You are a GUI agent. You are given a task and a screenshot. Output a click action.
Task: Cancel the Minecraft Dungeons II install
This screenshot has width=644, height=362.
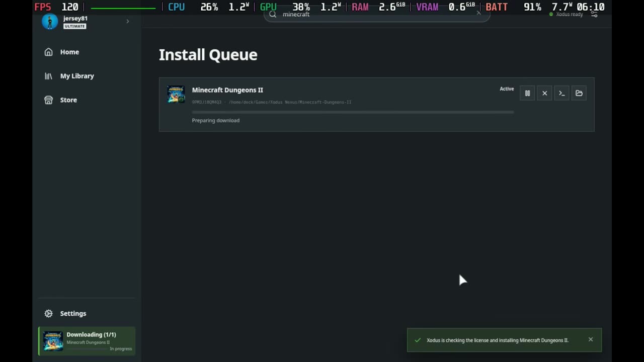pos(544,93)
